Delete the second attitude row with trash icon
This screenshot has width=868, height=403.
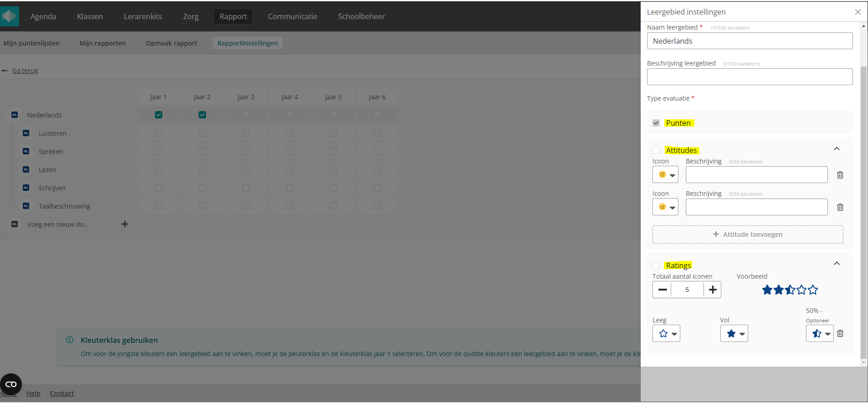click(840, 207)
